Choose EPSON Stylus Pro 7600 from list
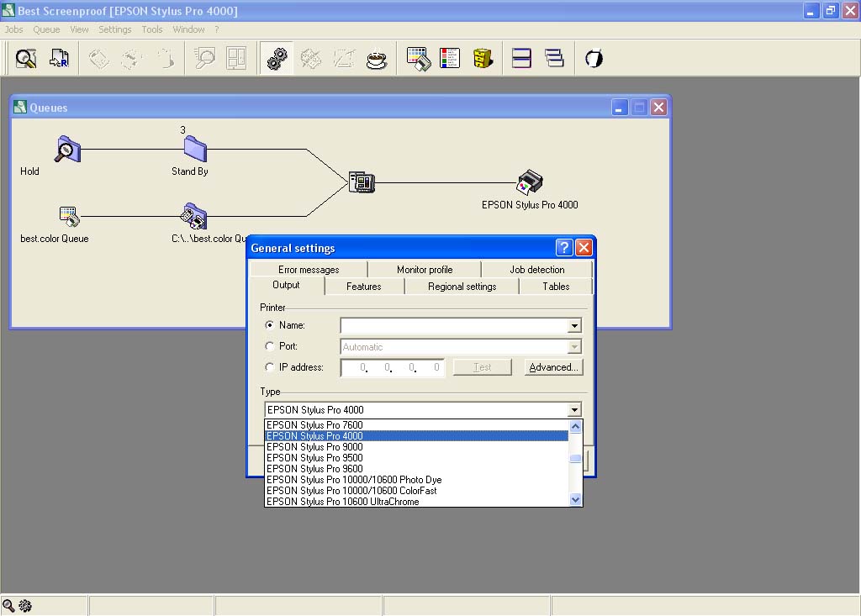The height and width of the screenshot is (616, 861). click(x=417, y=425)
